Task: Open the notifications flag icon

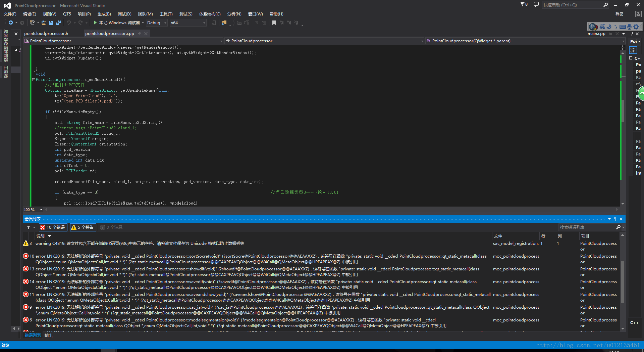Action: point(524,5)
